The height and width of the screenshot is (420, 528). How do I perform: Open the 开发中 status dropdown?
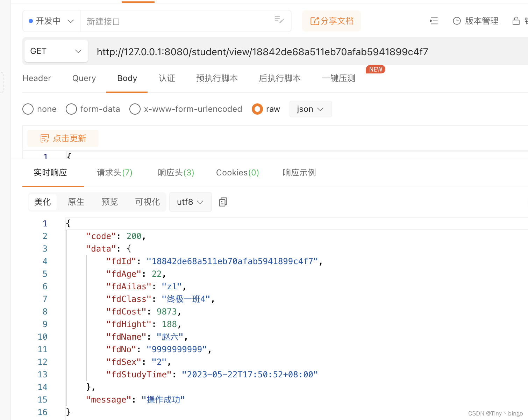point(52,21)
